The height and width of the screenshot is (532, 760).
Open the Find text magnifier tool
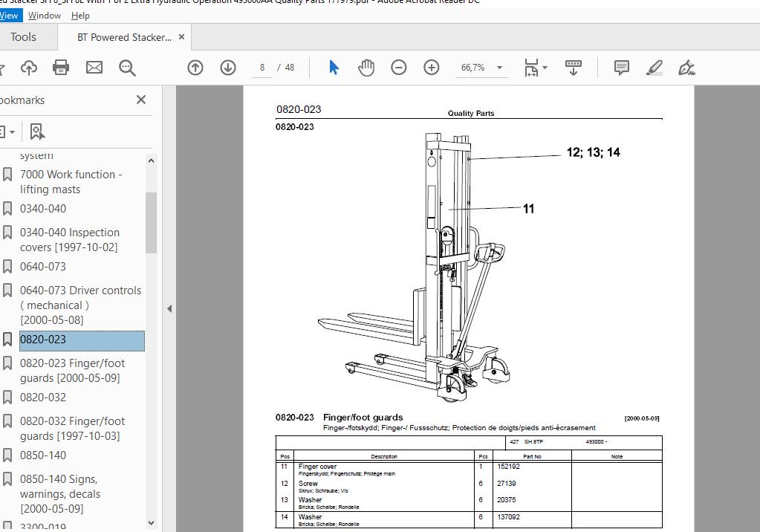point(127,68)
